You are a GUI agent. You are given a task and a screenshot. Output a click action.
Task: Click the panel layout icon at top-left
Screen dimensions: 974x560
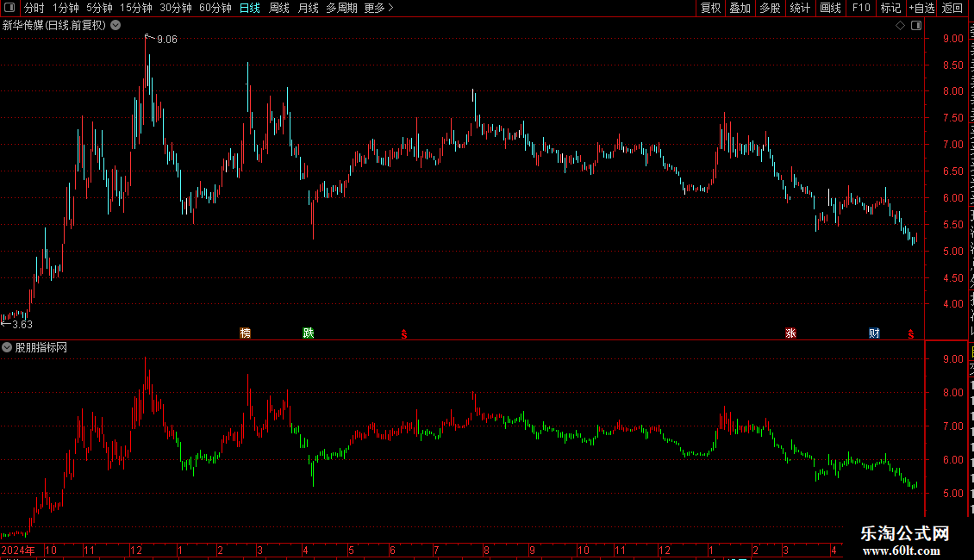9,8
